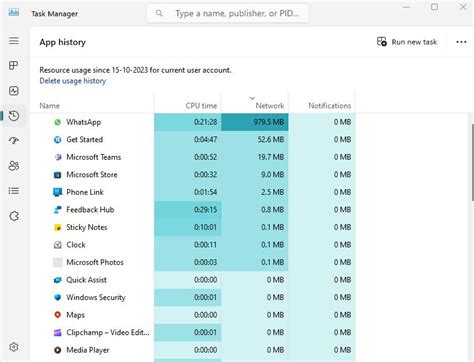The height and width of the screenshot is (362, 474).
Task: Open the three-dot more options menu
Action: (461, 42)
